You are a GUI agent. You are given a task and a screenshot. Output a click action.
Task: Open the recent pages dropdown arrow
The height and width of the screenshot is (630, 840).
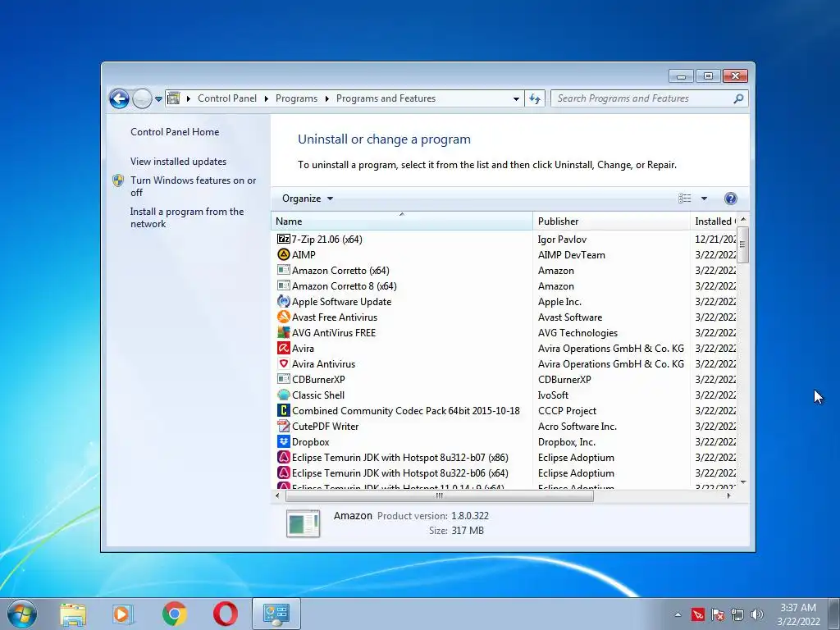coord(158,98)
